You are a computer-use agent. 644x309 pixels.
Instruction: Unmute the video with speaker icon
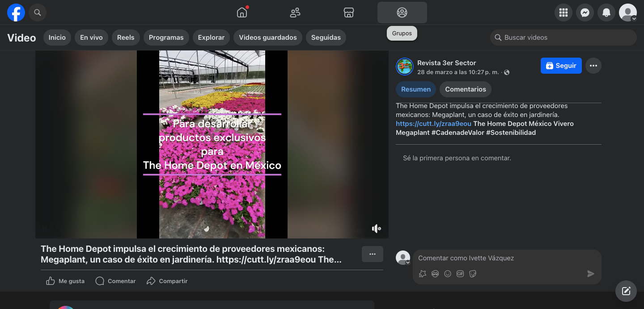pyautogui.click(x=376, y=229)
